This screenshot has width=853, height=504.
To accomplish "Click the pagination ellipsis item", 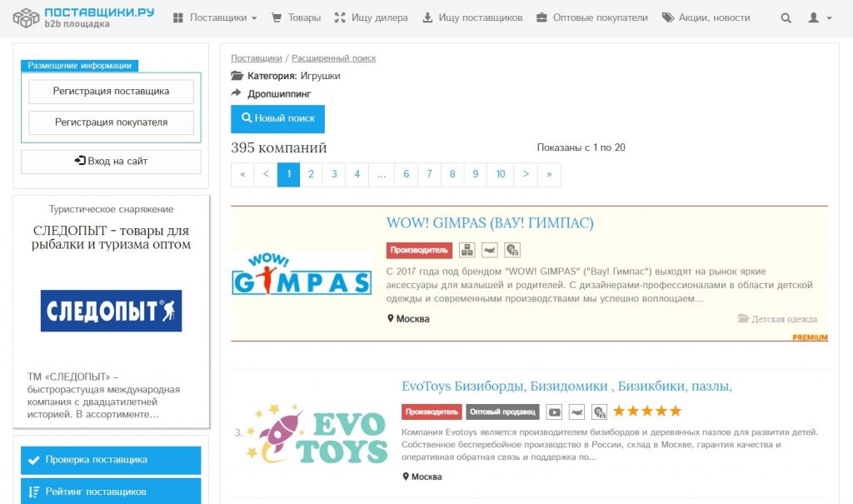I will click(x=382, y=175).
